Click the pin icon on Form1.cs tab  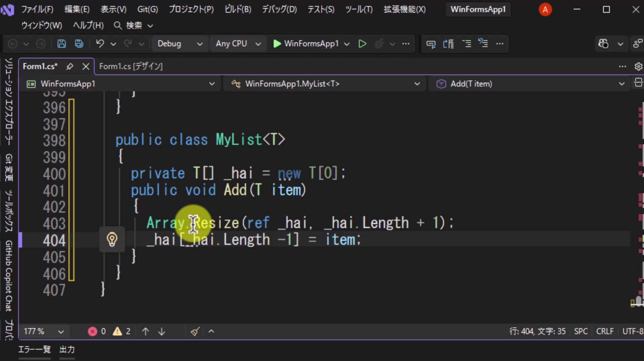tap(70, 66)
